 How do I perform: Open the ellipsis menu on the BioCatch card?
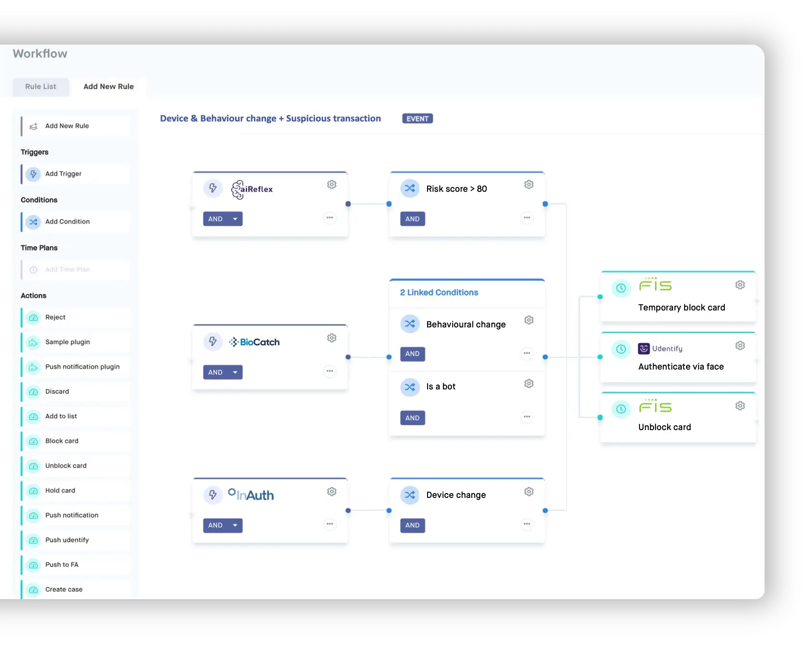click(x=330, y=371)
